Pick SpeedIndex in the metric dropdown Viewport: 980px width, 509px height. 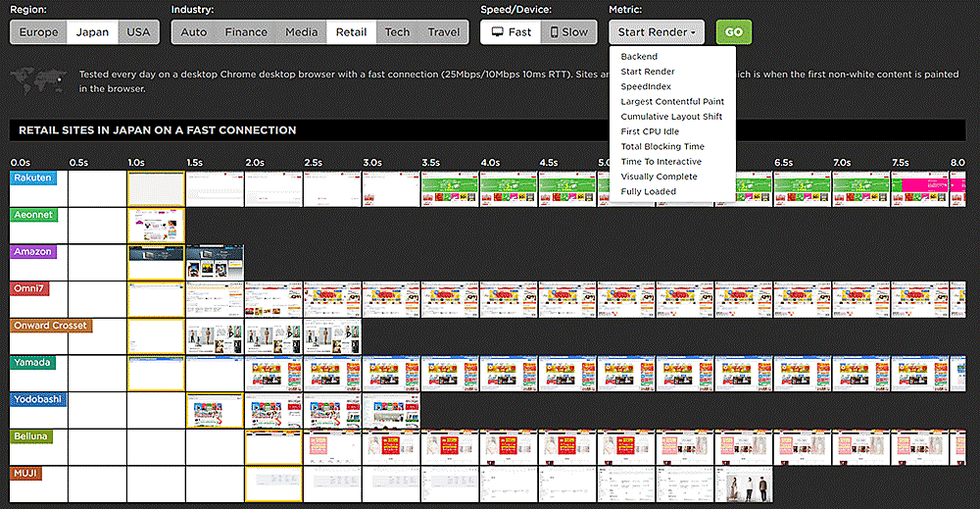coord(646,86)
